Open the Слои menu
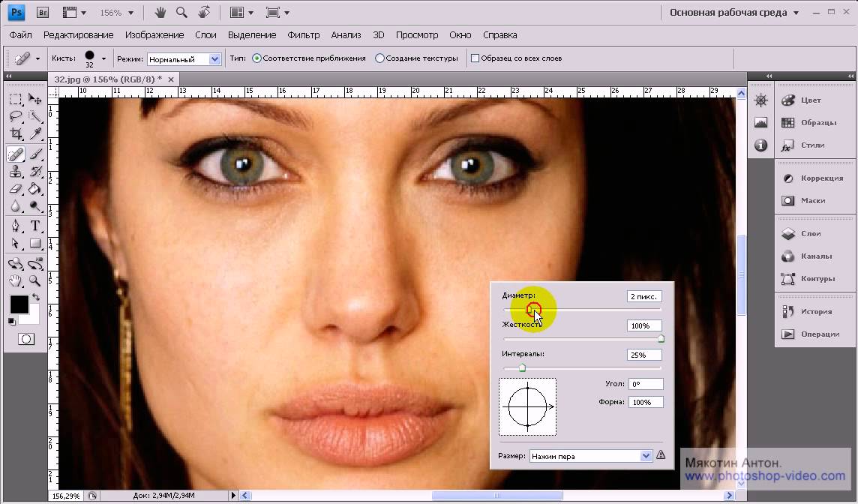The height and width of the screenshot is (504, 858). point(205,34)
